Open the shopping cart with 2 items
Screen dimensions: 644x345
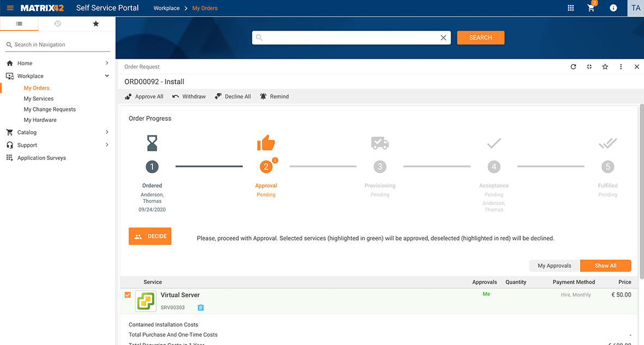click(591, 8)
